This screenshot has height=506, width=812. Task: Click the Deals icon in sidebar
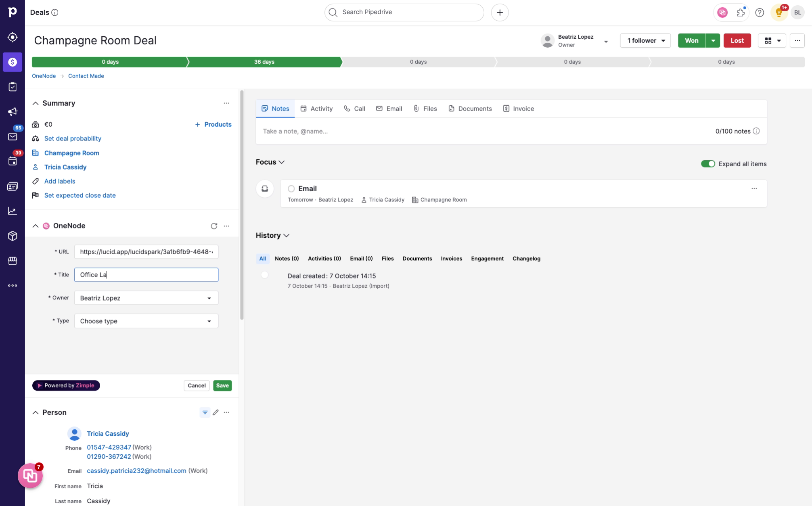[13, 62]
